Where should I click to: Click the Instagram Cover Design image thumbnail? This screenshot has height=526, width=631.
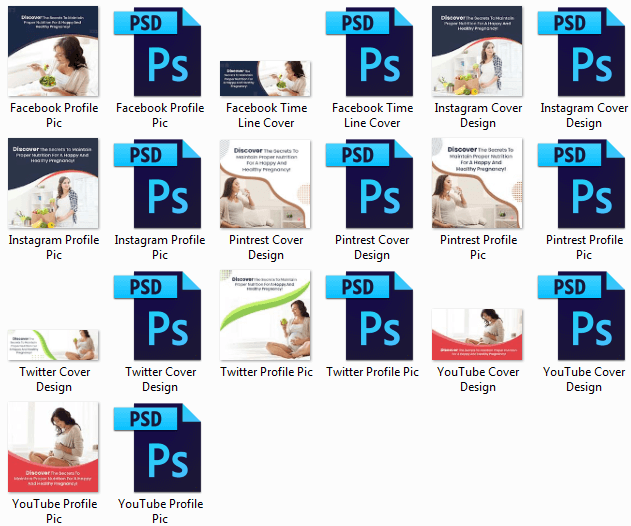point(477,51)
